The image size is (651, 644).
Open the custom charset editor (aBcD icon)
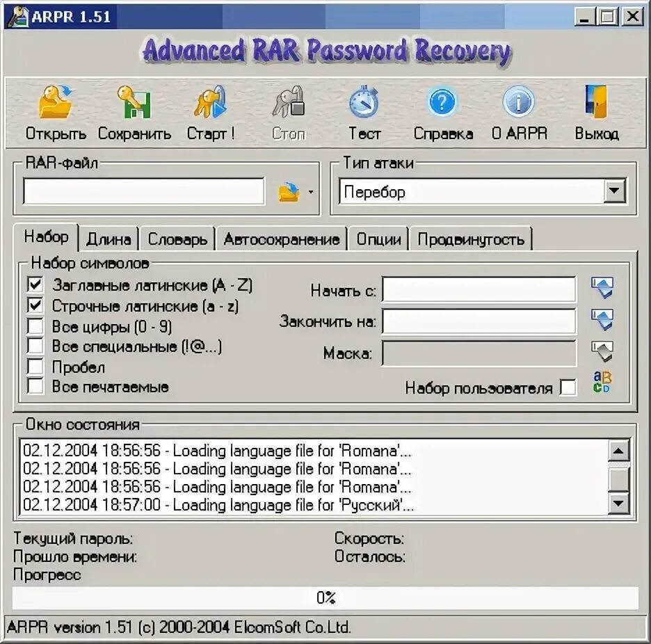pos(602,382)
